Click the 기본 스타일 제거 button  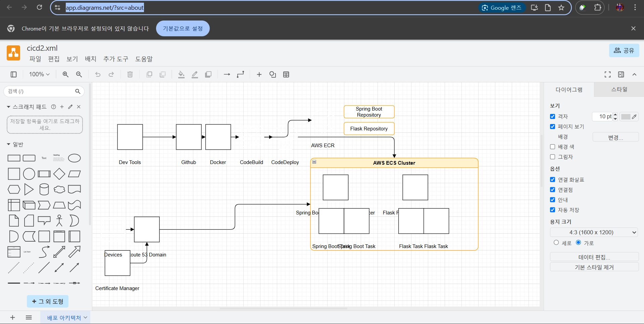tap(594, 267)
